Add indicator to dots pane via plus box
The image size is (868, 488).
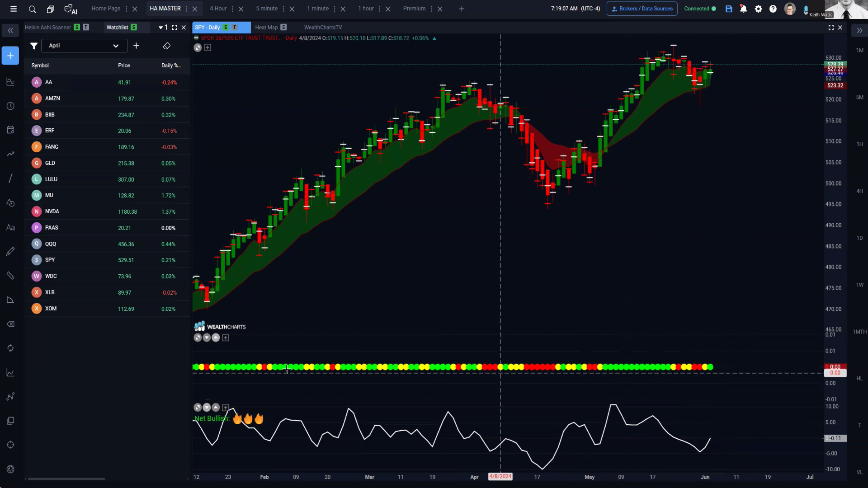(x=226, y=338)
